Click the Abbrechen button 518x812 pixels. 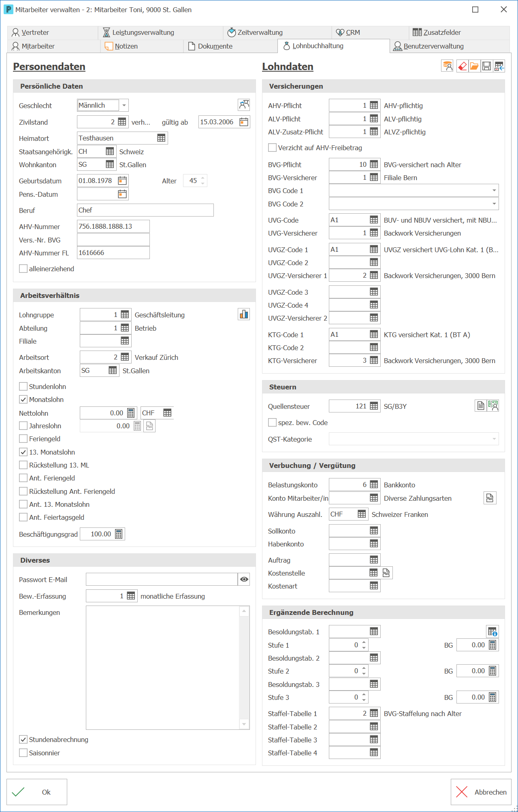(481, 792)
